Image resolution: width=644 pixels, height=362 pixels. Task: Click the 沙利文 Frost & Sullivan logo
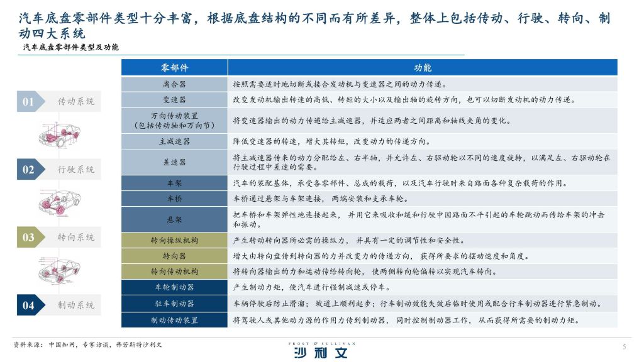coord(321,350)
